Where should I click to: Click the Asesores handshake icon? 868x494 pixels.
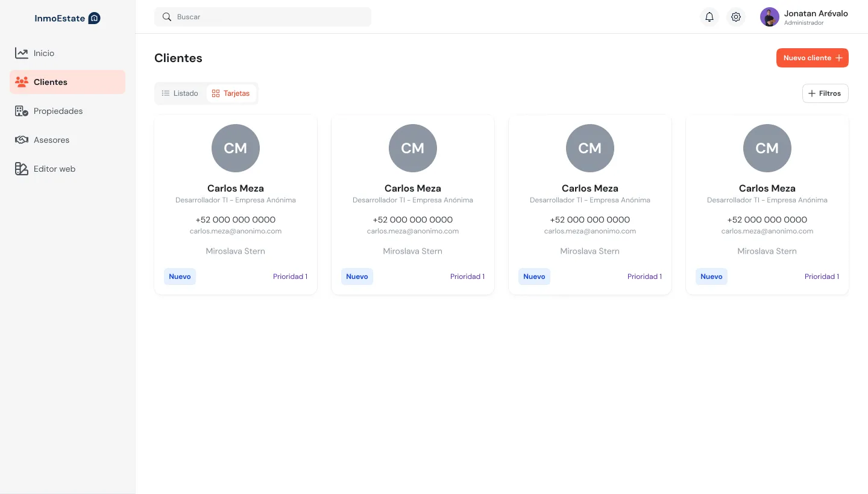coord(22,140)
